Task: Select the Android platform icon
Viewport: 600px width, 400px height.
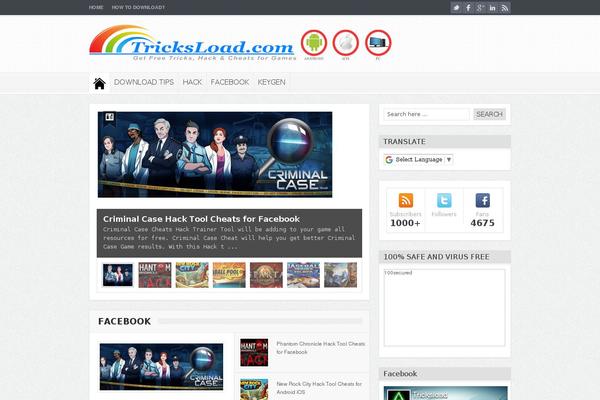Action: [x=314, y=42]
